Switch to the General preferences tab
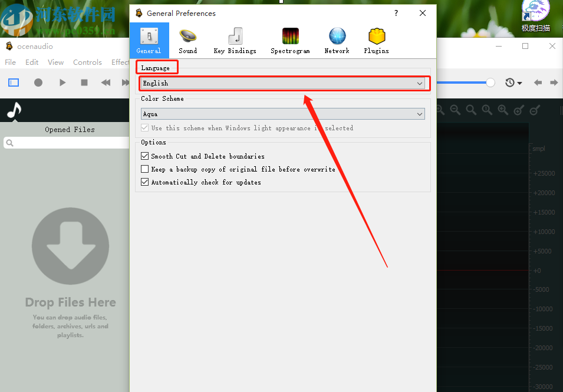The image size is (563, 392). (149, 41)
